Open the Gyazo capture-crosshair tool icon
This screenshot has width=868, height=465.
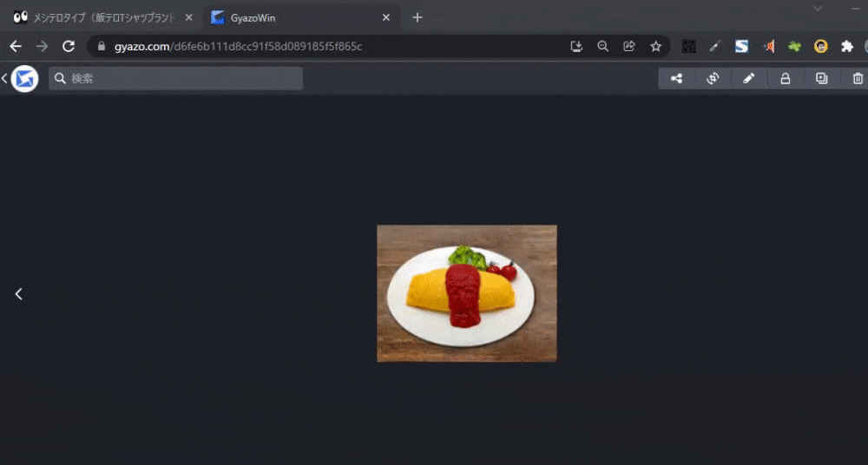pos(713,79)
